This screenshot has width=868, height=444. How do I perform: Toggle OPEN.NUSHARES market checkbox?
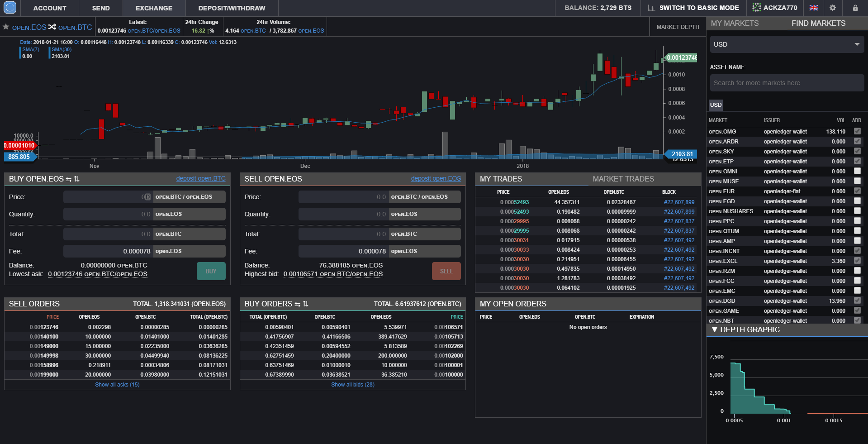[857, 211]
